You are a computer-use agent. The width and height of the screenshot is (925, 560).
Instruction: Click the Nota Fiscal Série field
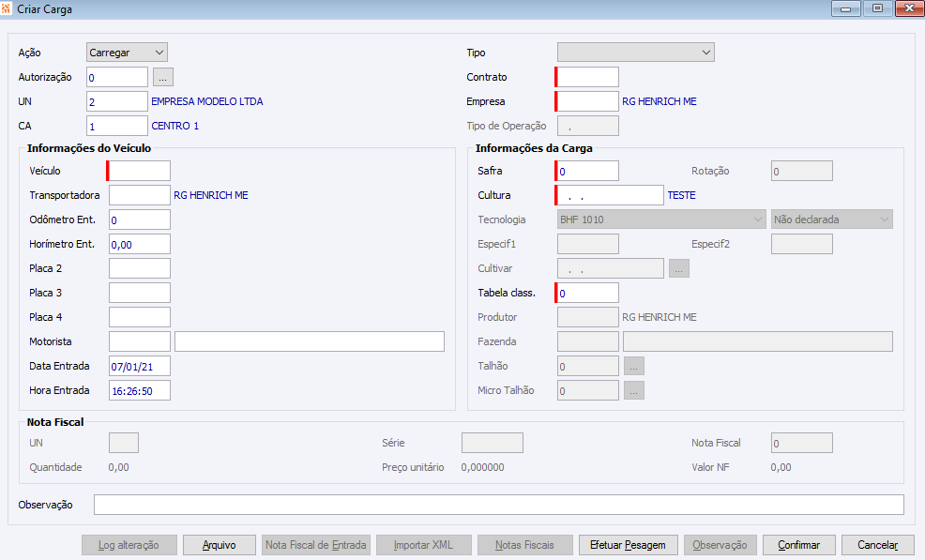(x=493, y=443)
